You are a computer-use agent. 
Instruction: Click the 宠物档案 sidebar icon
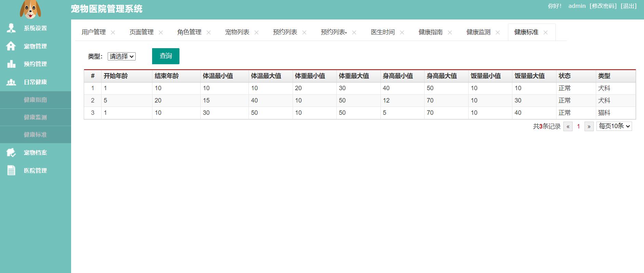11,152
